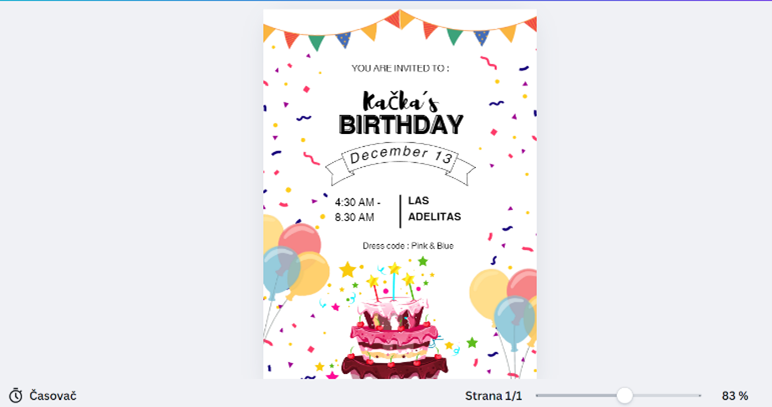Screen dimensions: 772x407
Task: Select the LAS ADELITAS location text
Action: [434, 209]
